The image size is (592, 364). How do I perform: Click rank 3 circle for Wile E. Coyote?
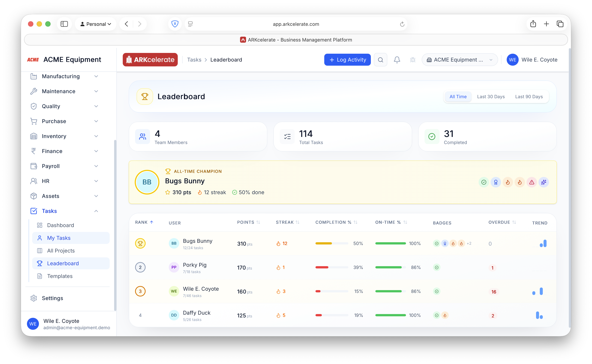coord(140,291)
